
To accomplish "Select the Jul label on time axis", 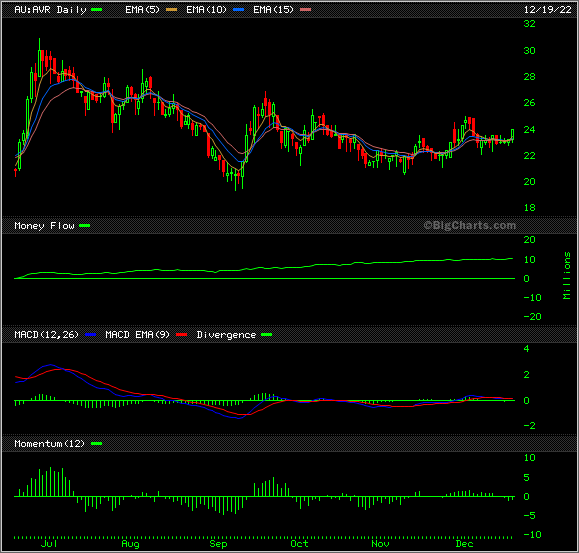I will click(49, 544).
